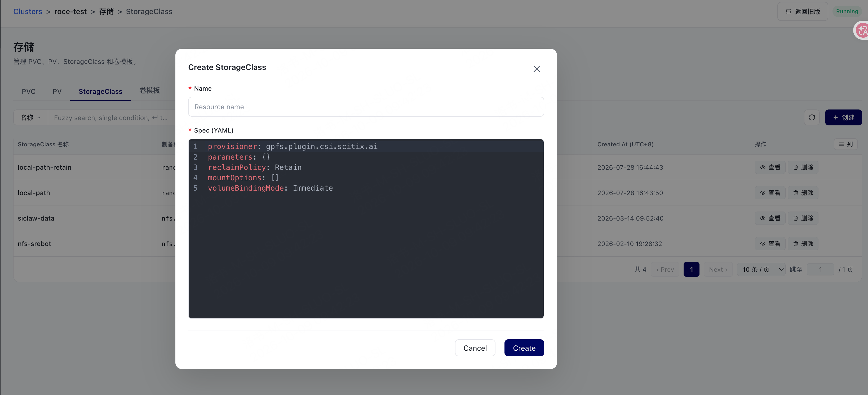Switch to the 卷模板 tab
This screenshot has width=868, height=395.
150,90
